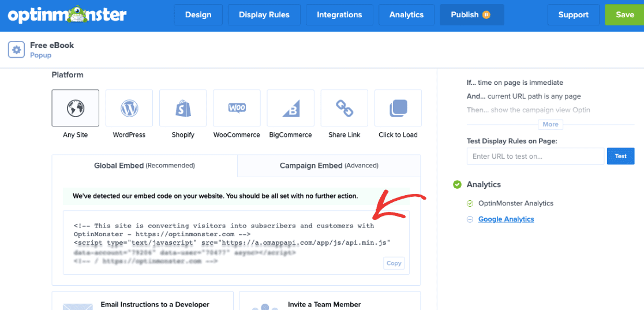Select the WooCommerce platform icon
This screenshot has height=310, width=644.
click(237, 108)
